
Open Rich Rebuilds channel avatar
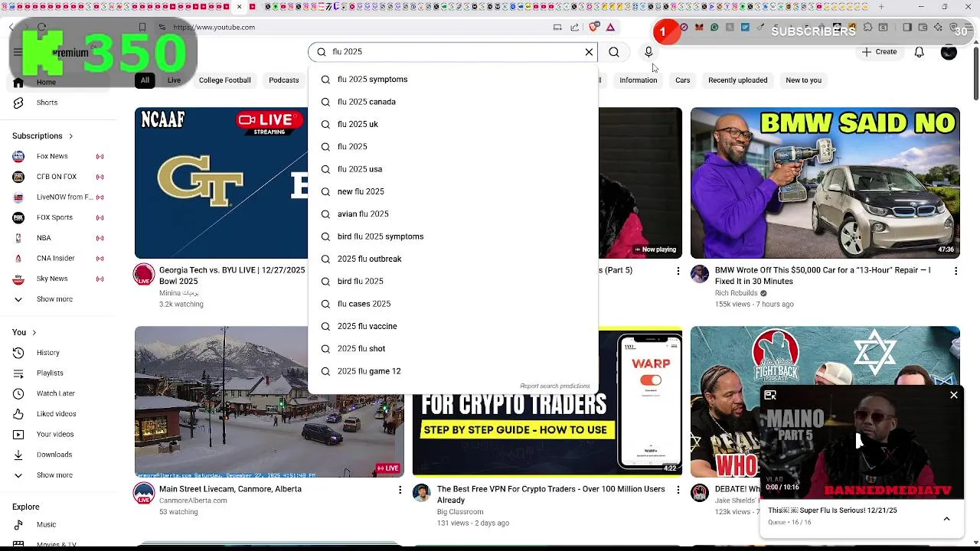[700, 275]
